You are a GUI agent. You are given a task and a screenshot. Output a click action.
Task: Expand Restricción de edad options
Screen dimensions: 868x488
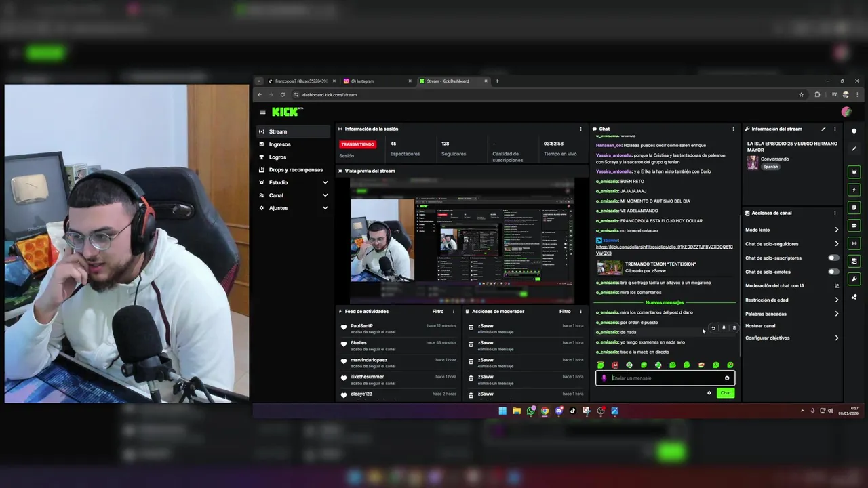point(836,300)
